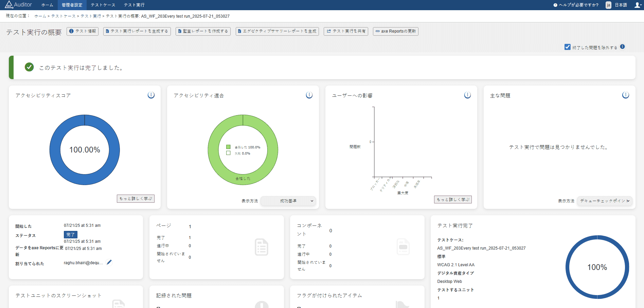The image size is (644, 308).
Task: Click the テスト実行レポートを生成する button
Action: click(137, 31)
